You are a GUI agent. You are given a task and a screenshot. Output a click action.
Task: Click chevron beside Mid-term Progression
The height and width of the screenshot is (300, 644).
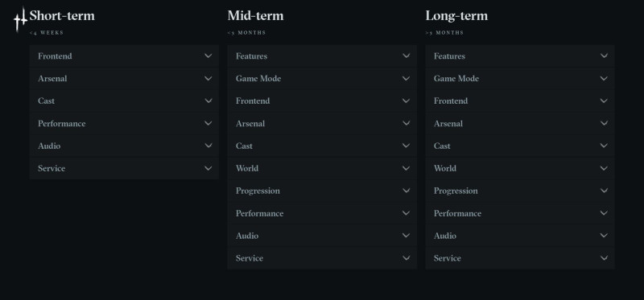[407, 191]
